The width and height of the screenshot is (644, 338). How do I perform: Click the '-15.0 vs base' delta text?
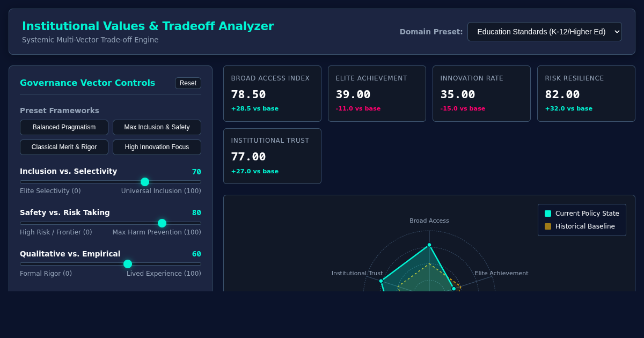(x=463, y=108)
